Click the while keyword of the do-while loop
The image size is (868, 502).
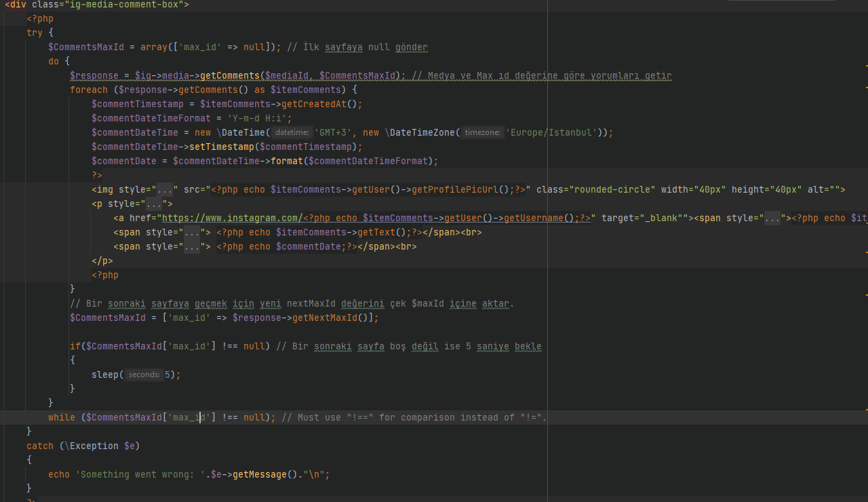pos(62,418)
